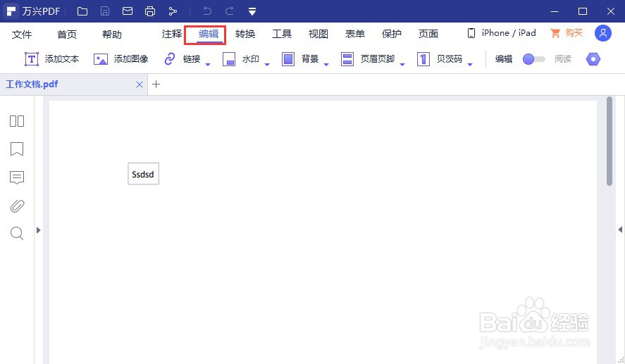Click the share icon in title bar

pyautogui.click(x=173, y=11)
